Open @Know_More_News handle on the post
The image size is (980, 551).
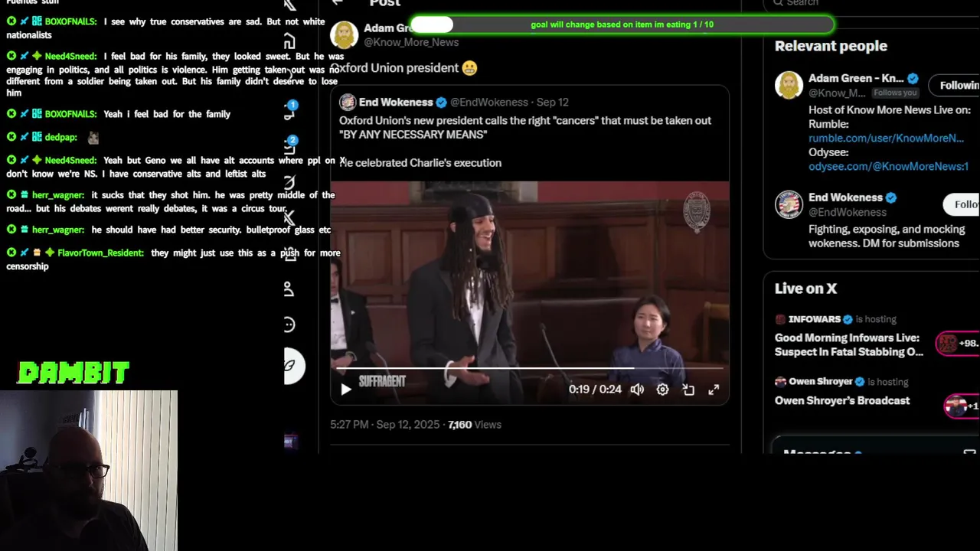point(411,42)
